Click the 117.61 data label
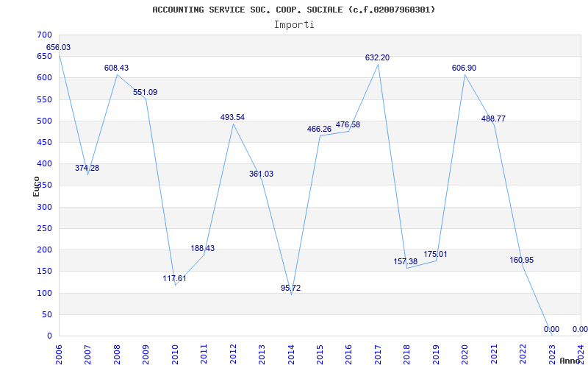 (174, 279)
